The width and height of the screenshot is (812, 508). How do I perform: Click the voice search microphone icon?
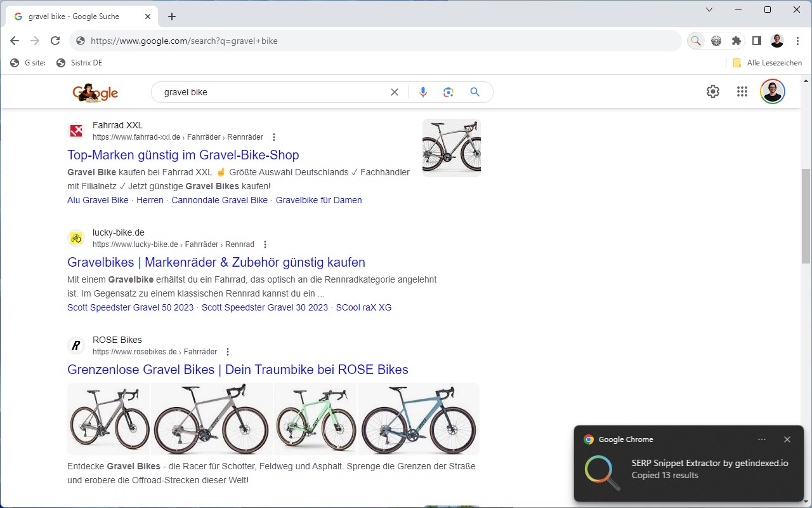coord(422,91)
